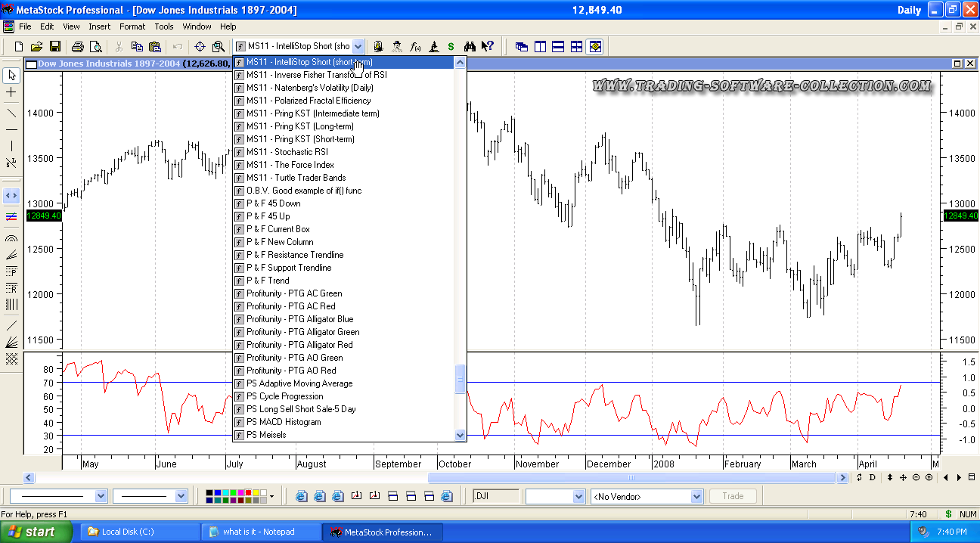Select Stochastic RSI from indicator list
Image resolution: width=980 pixels, height=543 pixels.
tap(287, 152)
